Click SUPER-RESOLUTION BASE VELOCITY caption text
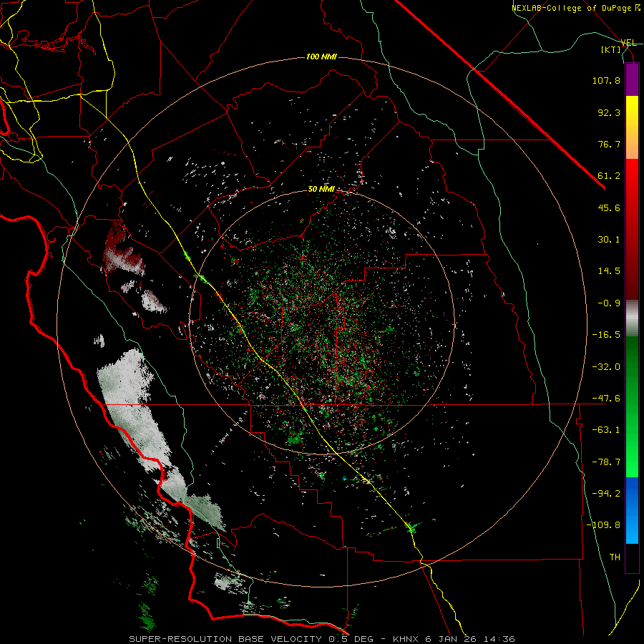The height and width of the screenshot is (644, 644). 225,639
